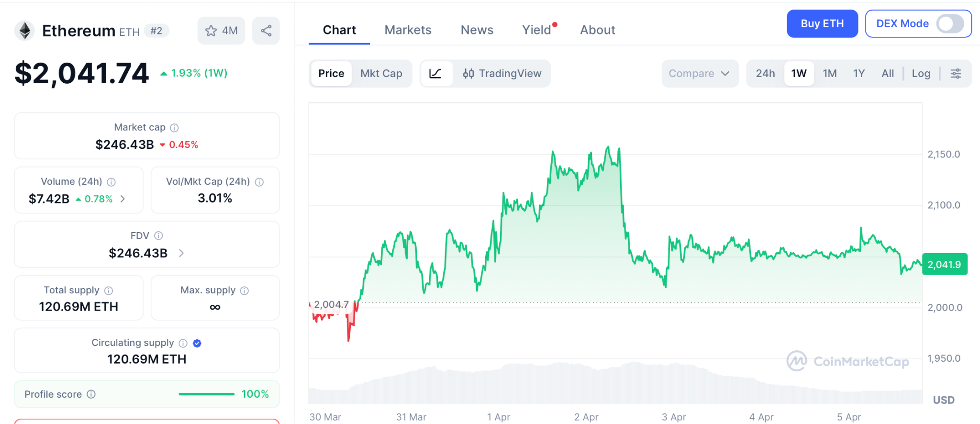Image resolution: width=980 pixels, height=424 pixels.
Task: Expand the FDV details chevron
Action: pos(181,253)
